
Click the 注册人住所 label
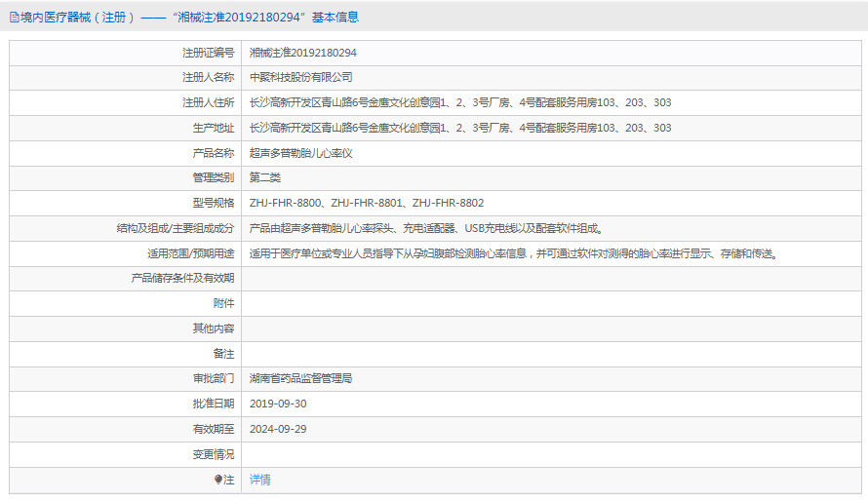tap(208, 103)
